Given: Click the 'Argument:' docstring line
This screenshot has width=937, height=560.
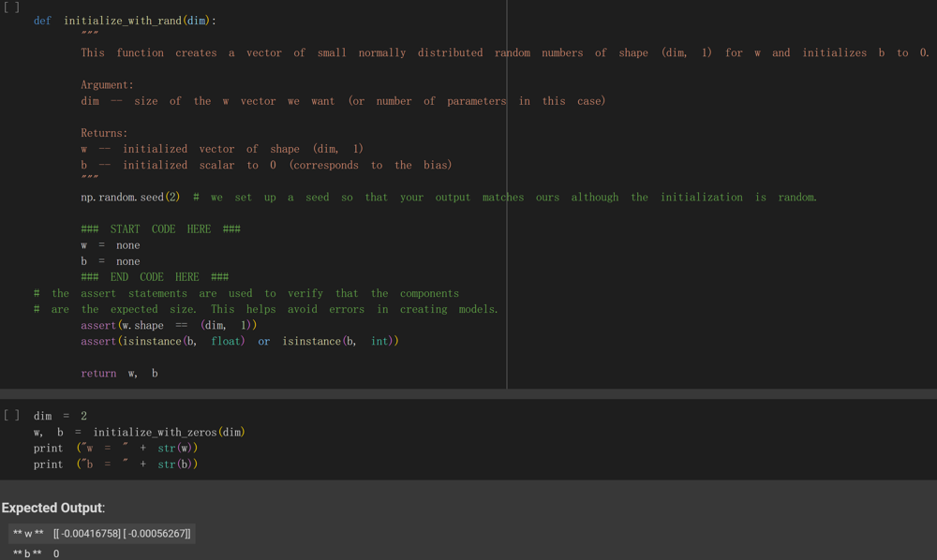Looking at the screenshot, I should pyautogui.click(x=107, y=85).
